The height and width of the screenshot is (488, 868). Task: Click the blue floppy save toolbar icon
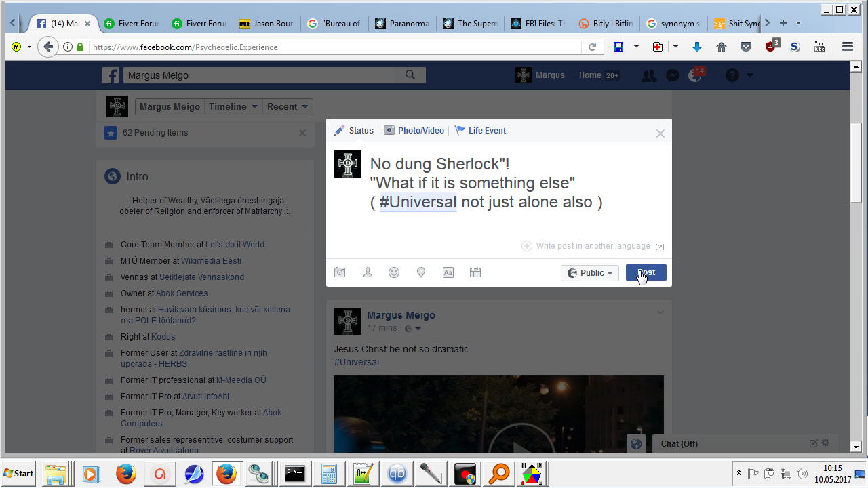[618, 47]
